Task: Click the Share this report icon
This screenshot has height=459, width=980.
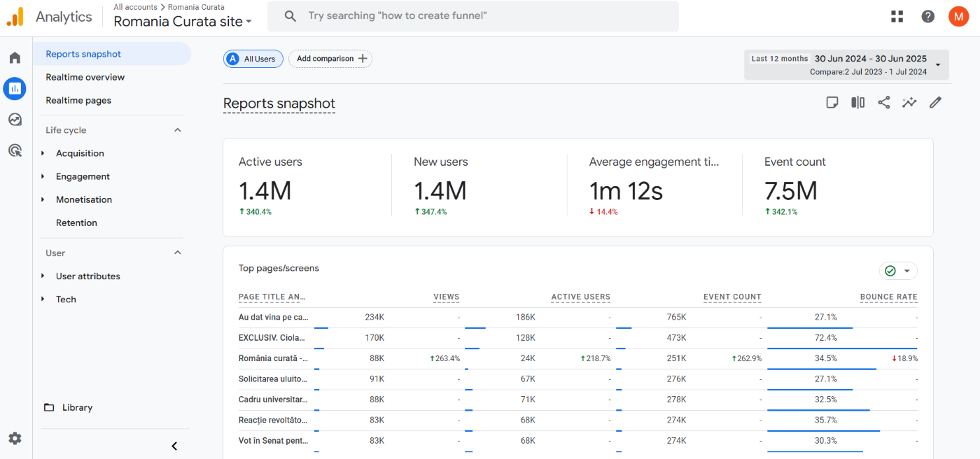Action: point(884,103)
